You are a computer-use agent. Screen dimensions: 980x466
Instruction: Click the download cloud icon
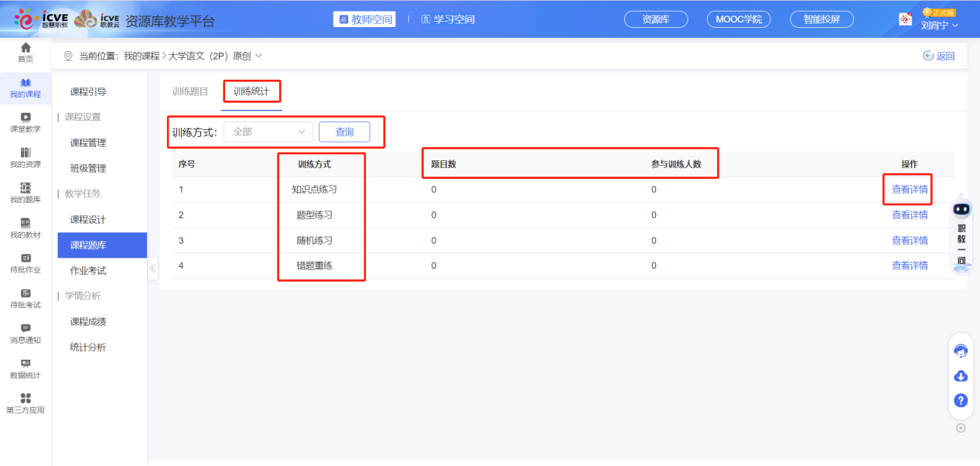961,376
